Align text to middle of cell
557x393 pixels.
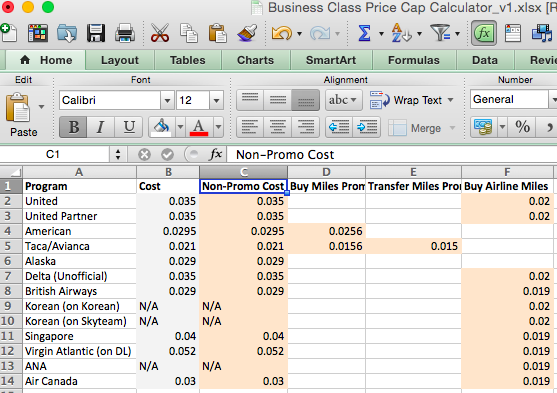[277, 100]
